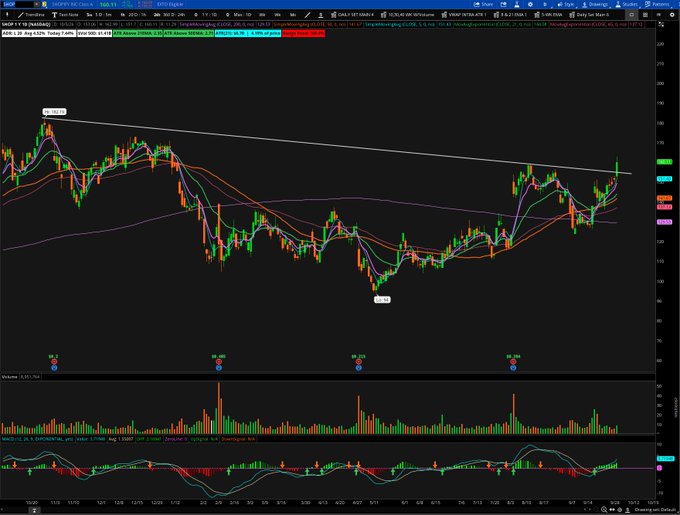Click the red earnings marker near 11/3
Screen dimensions: 680x515
tap(54, 362)
